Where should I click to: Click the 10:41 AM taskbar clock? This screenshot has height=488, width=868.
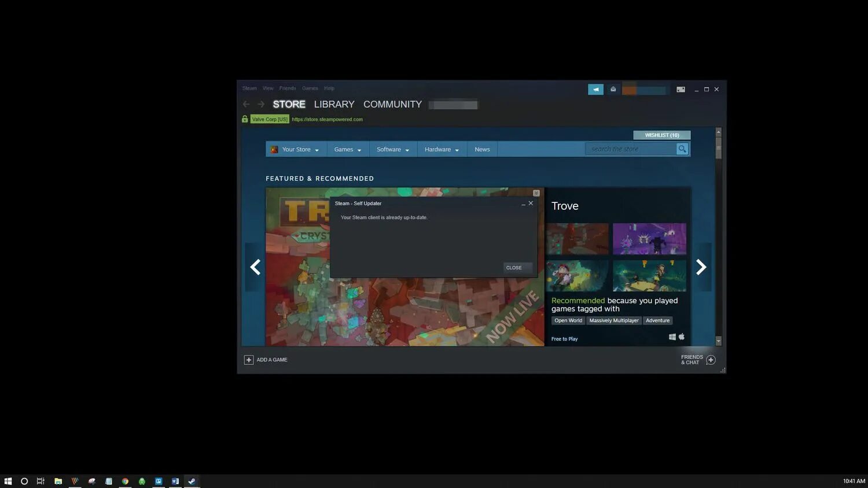(854, 481)
